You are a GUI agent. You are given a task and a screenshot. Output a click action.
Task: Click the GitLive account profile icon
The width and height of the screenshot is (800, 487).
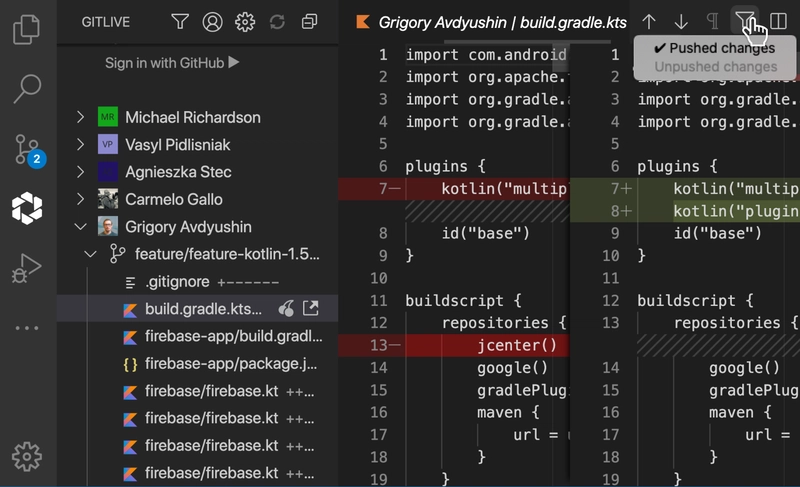(212, 21)
